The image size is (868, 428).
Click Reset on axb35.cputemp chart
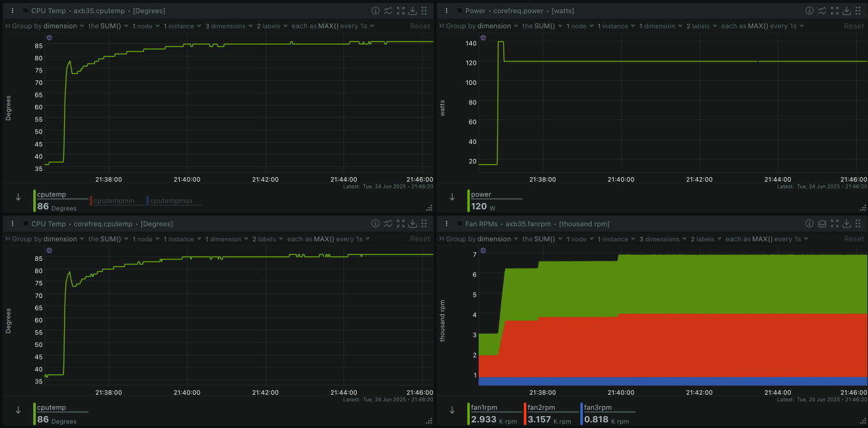tap(420, 26)
